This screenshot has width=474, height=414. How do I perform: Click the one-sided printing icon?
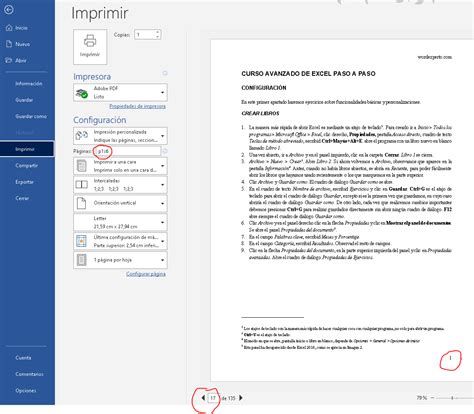pos(82,166)
